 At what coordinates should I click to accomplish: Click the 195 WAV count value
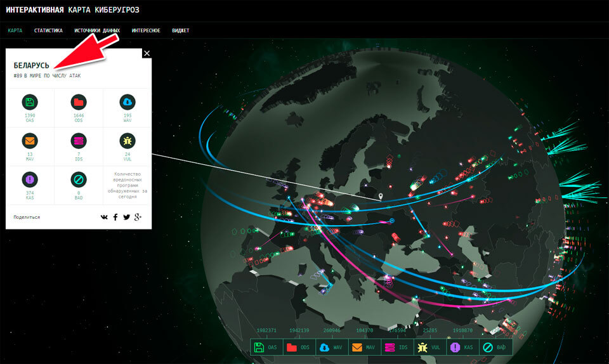[x=128, y=115]
